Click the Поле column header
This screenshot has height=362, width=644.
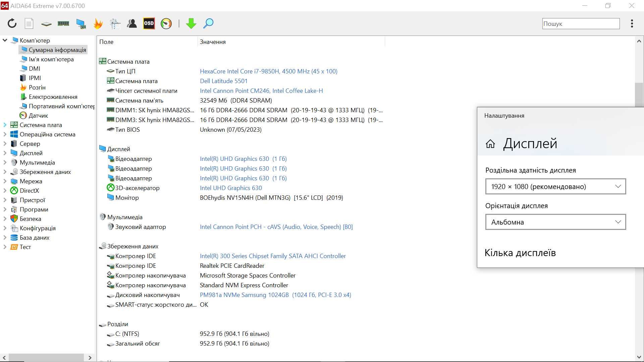tap(147, 42)
